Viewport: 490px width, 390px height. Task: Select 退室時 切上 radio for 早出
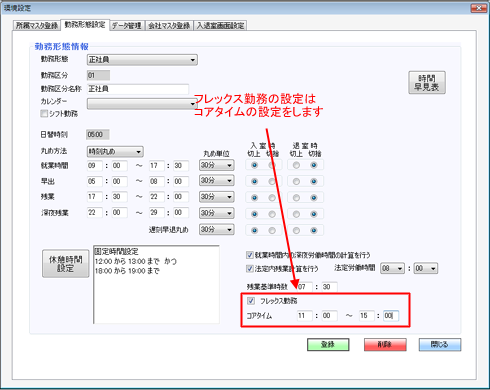tap(296, 182)
